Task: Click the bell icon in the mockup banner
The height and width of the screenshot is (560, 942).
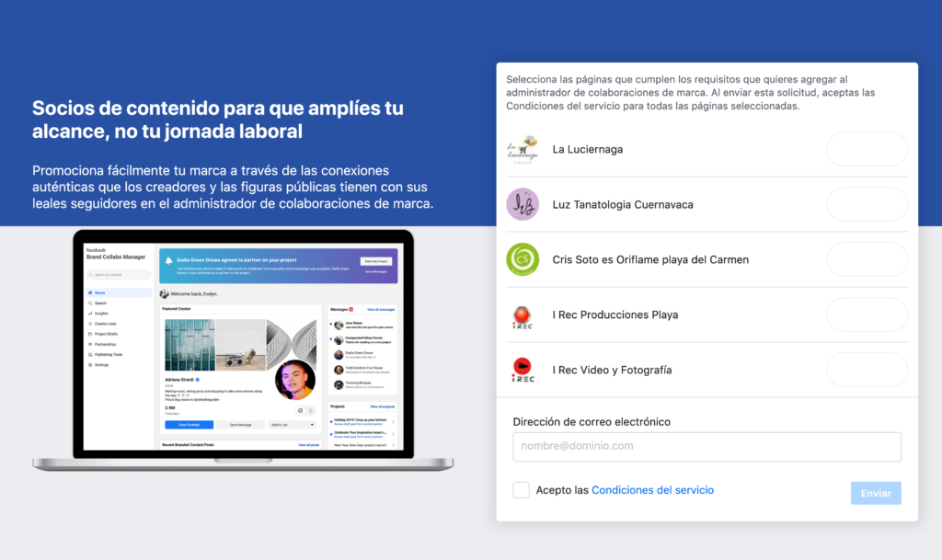Action: (169, 261)
